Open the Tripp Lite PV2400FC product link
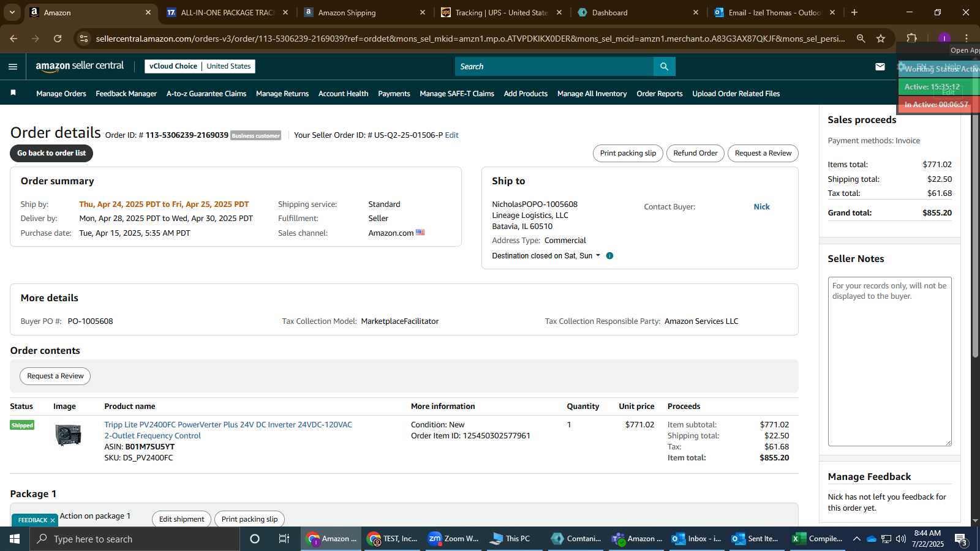 point(228,430)
